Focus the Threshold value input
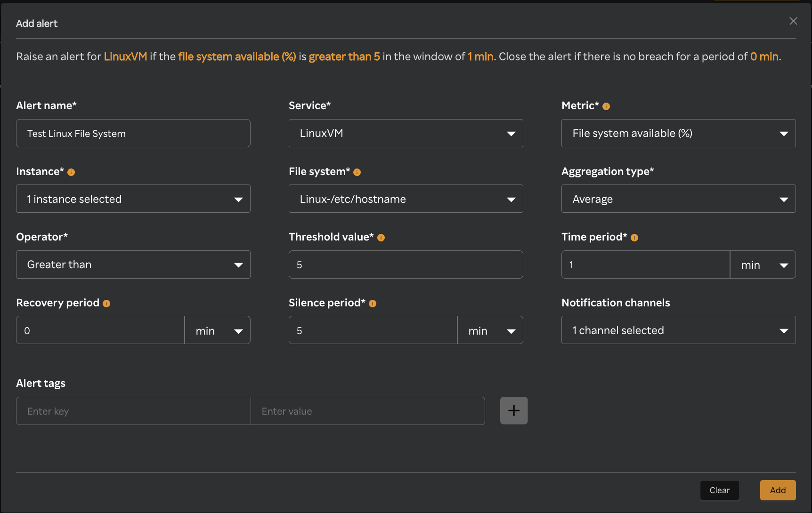 pyautogui.click(x=406, y=265)
